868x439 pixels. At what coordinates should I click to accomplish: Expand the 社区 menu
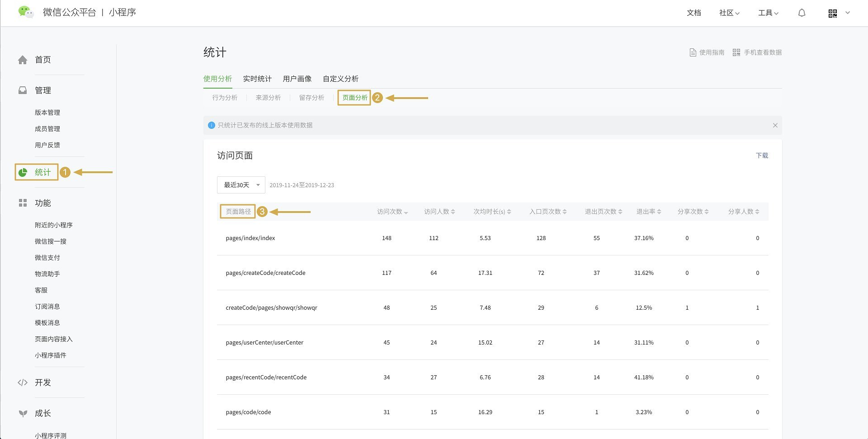click(x=729, y=13)
